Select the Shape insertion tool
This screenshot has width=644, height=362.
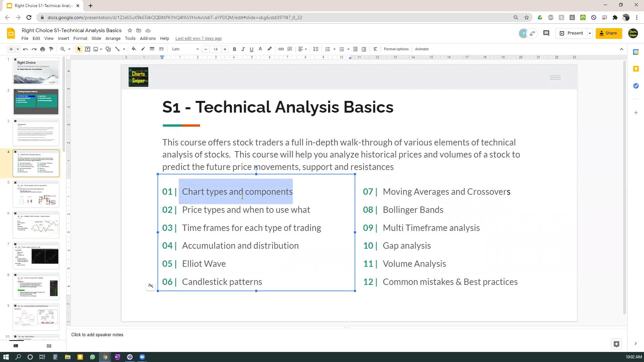click(108, 49)
